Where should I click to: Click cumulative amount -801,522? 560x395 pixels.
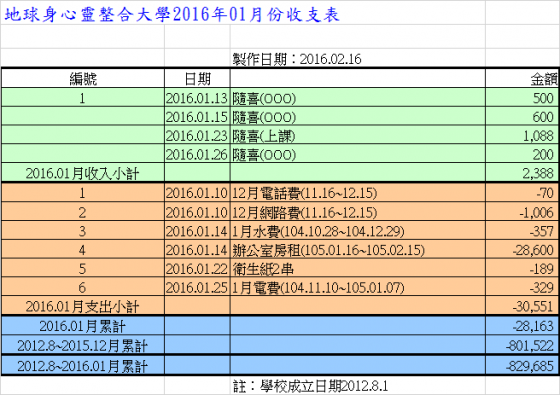pos(522,345)
